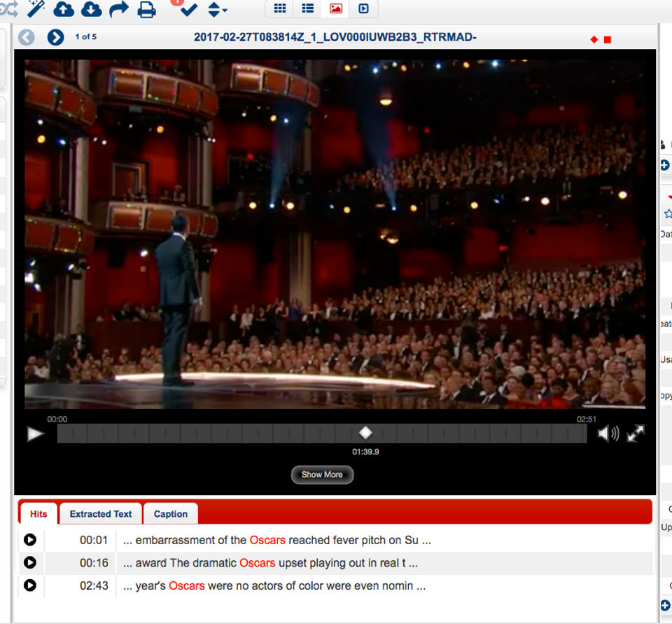Click the shuffle arrows icon

(8, 8)
